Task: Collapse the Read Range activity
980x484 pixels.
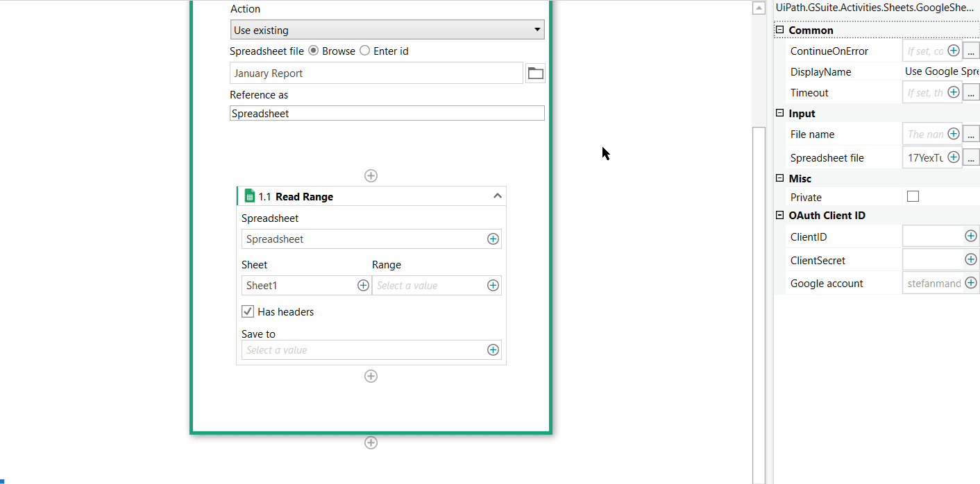Action: pos(497,196)
